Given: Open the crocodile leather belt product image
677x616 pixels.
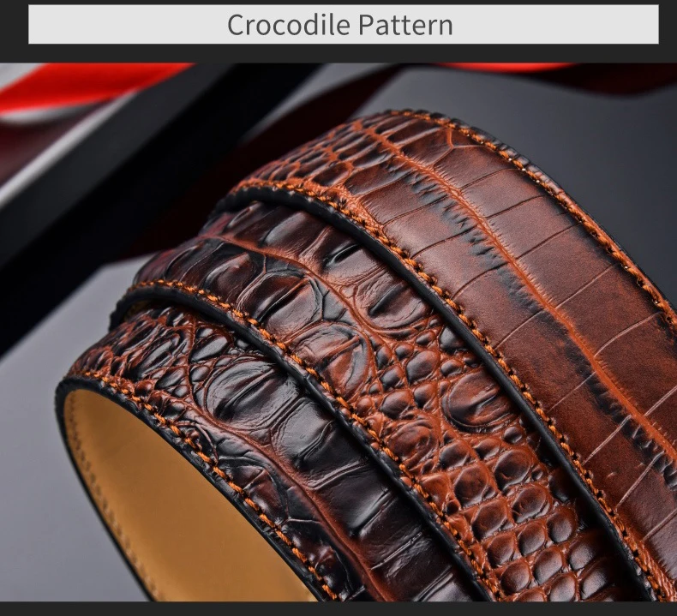Looking at the screenshot, I should click(x=338, y=332).
